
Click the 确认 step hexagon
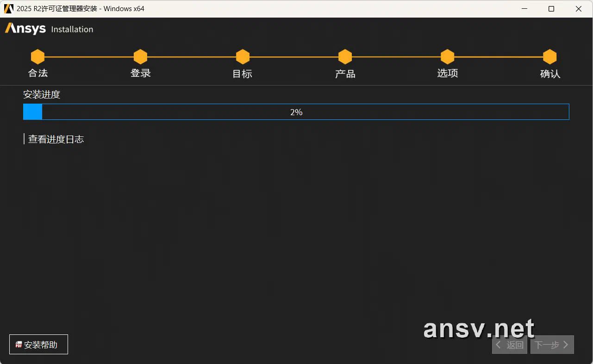click(549, 57)
